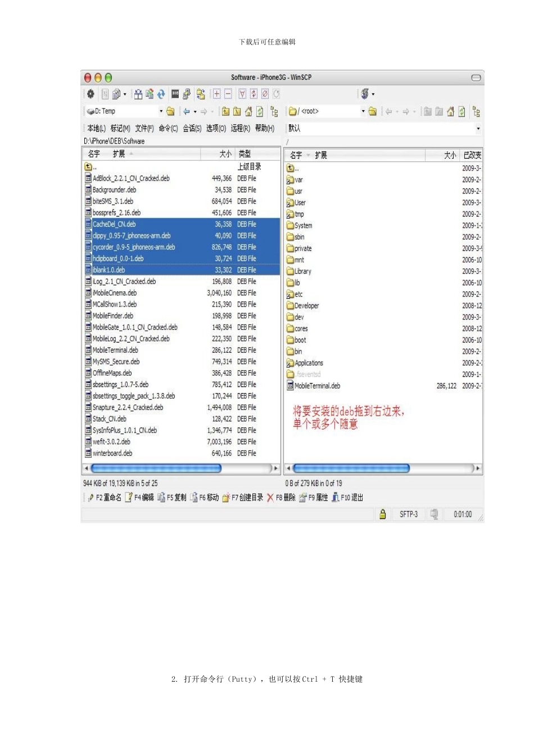
Task: Sort local files by 类型 column header
Action: 257,154
